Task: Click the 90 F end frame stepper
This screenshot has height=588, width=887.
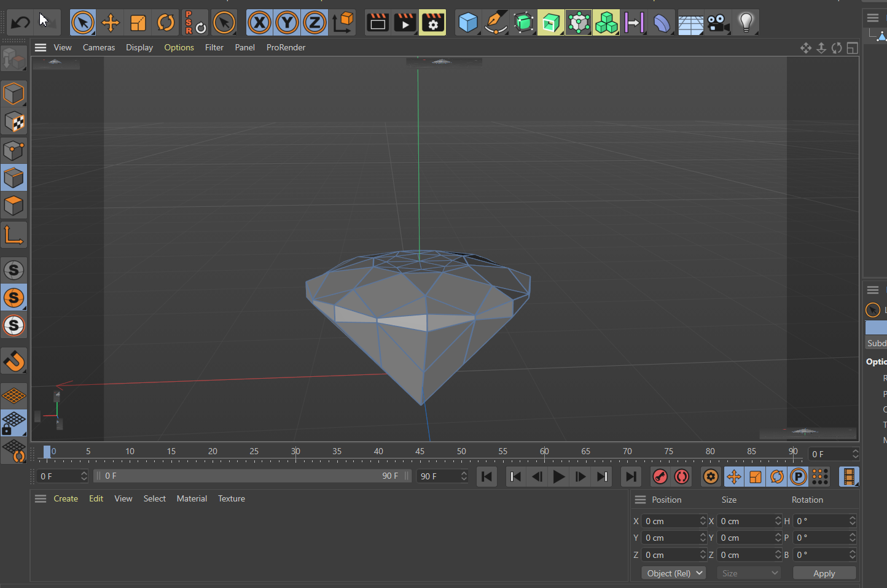Action: [464, 476]
